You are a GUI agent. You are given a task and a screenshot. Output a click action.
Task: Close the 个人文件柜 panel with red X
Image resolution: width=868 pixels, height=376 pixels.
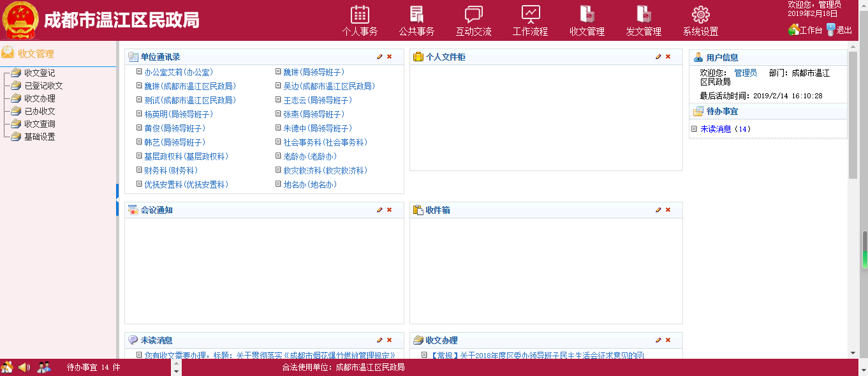[x=668, y=57]
